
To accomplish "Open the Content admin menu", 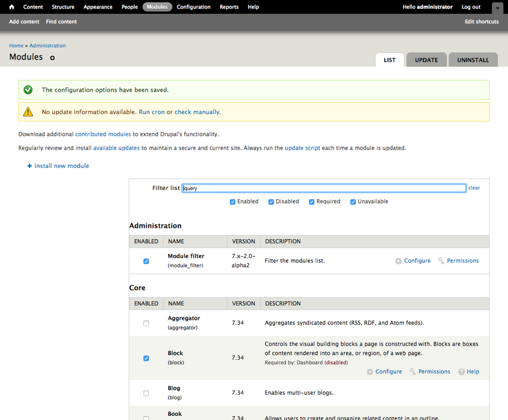I will [33, 7].
